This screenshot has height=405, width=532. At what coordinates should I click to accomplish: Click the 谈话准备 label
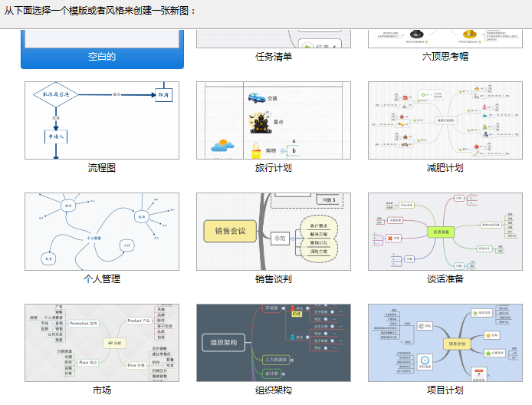(x=445, y=279)
